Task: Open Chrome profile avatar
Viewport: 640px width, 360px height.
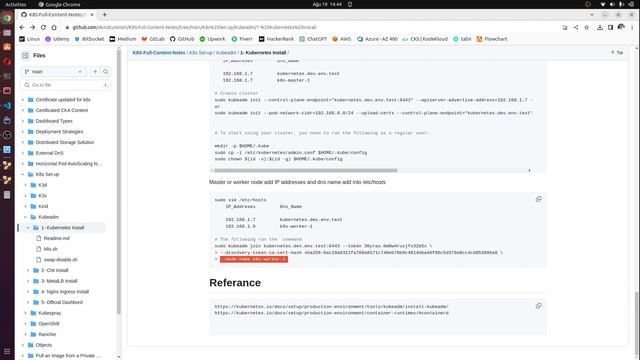Action: pyautogui.click(x=621, y=27)
